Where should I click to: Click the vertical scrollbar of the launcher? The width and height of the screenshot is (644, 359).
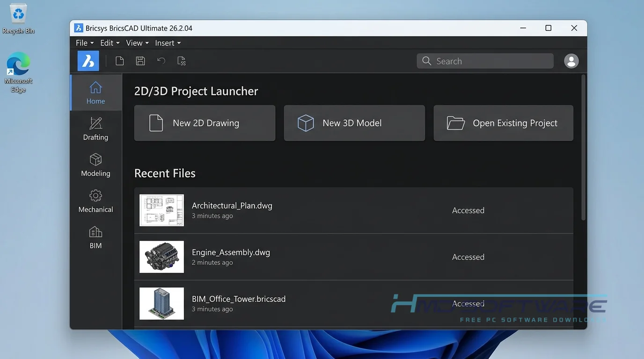click(x=583, y=147)
